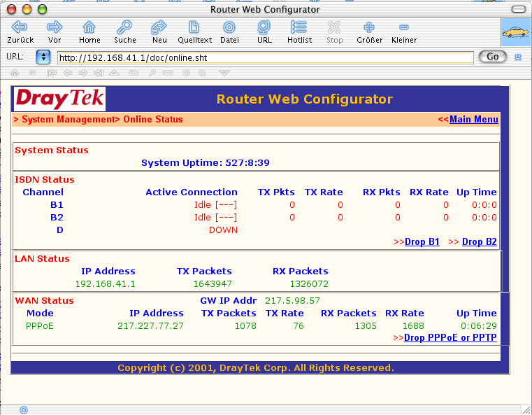Click the small home icon in navigation bar
This screenshot has height=415, width=532.
point(15,72)
